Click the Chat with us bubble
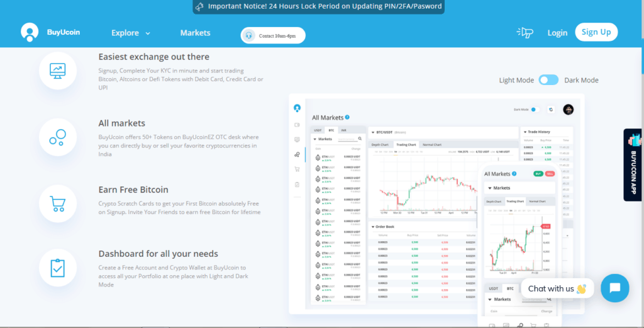644x328 pixels. tap(557, 288)
